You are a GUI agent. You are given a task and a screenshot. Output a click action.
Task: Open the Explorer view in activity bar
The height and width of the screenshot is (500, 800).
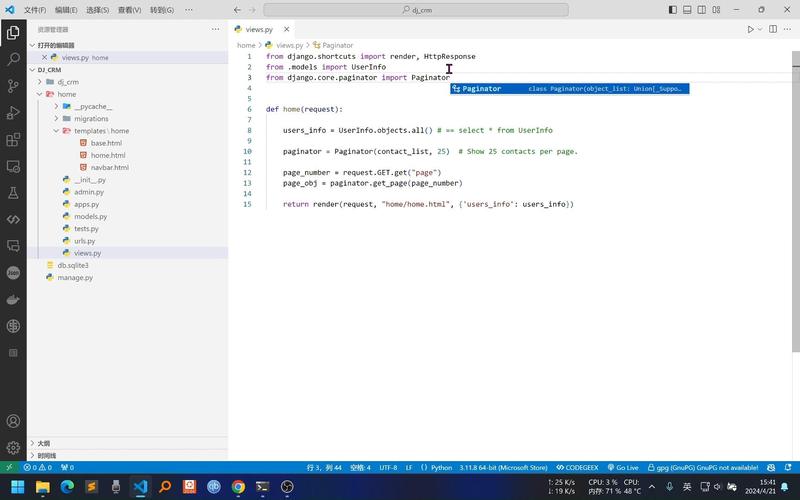click(x=13, y=33)
